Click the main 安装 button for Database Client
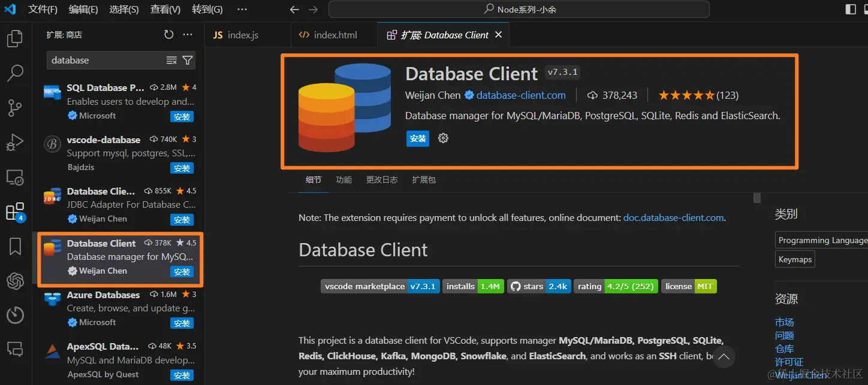Image resolution: width=868 pixels, height=385 pixels. tap(418, 138)
